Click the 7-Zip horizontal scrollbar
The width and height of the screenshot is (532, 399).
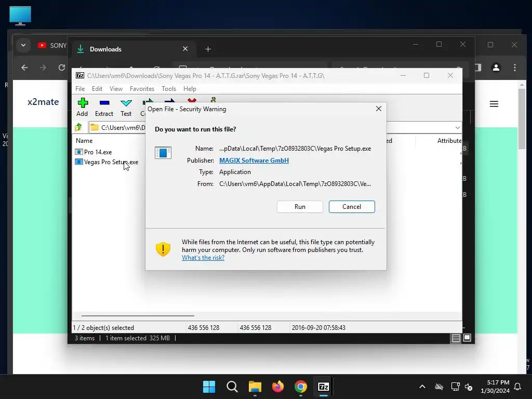click(138, 315)
